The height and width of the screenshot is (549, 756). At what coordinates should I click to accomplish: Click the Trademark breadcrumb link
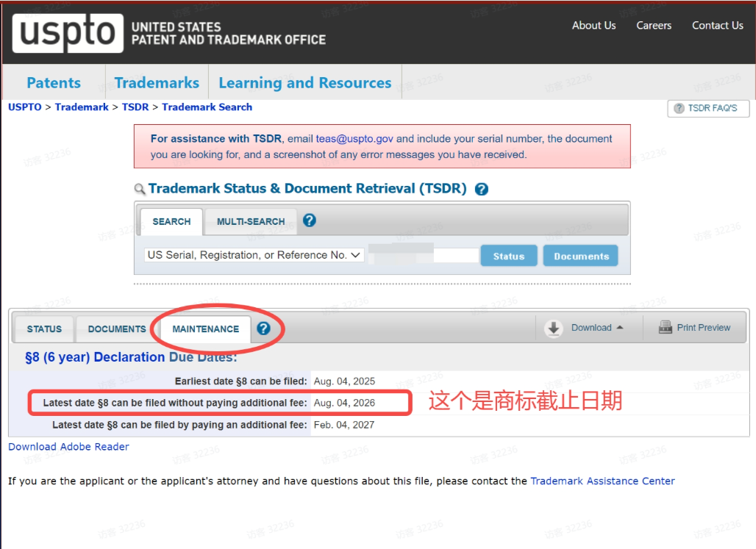(82, 107)
